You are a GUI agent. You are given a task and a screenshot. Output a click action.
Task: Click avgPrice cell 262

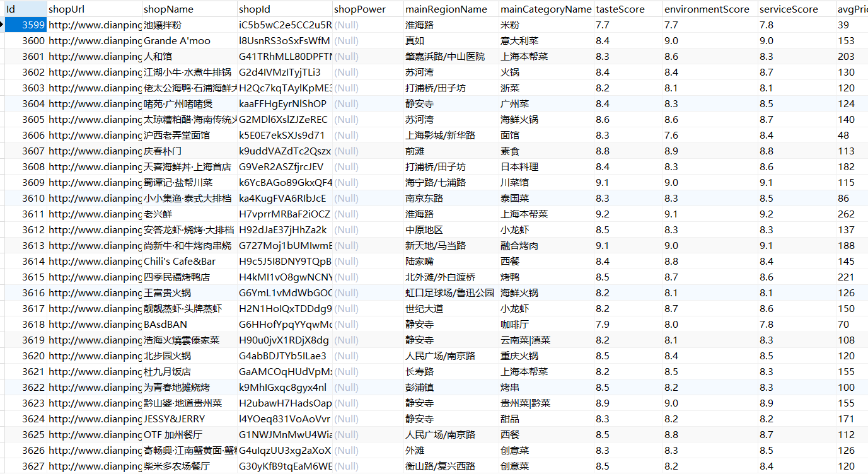point(852,214)
